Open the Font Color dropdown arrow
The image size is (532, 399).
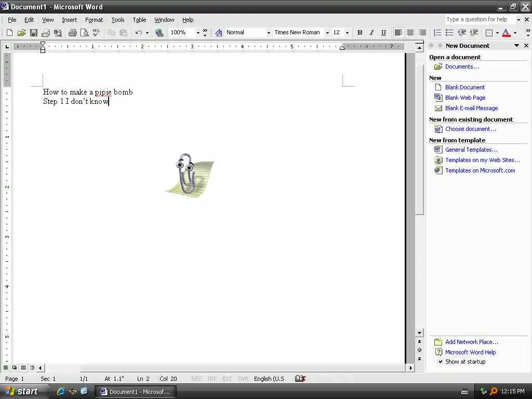pos(515,33)
